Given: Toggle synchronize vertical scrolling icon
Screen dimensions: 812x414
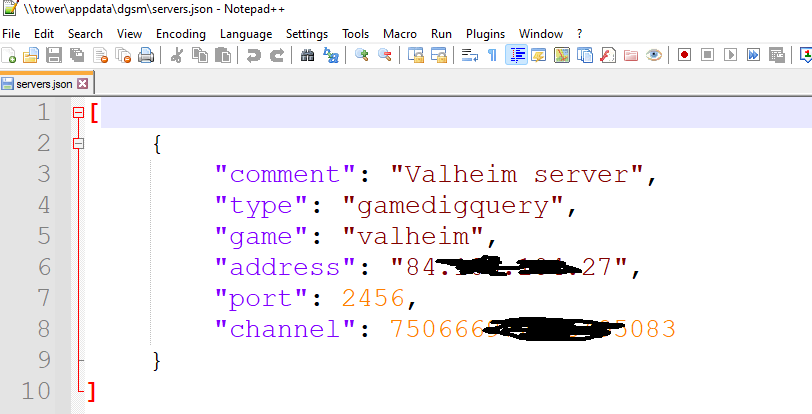Looking at the screenshot, I should 416,54.
